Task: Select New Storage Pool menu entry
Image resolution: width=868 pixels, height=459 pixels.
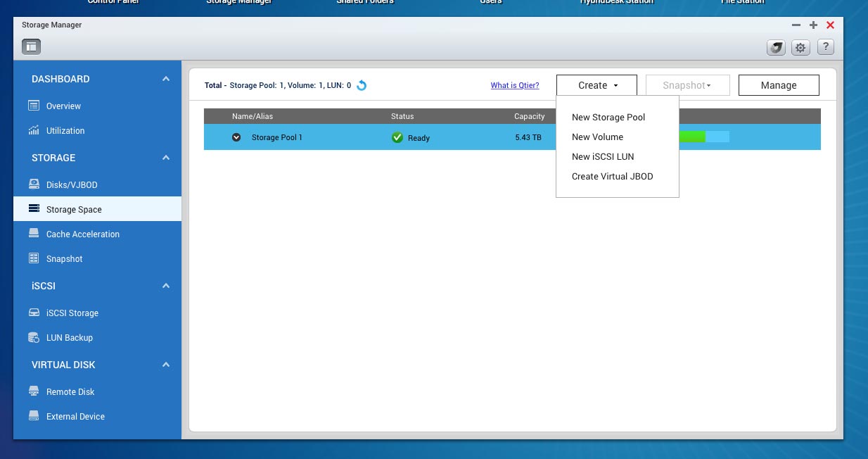Action: [608, 118]
